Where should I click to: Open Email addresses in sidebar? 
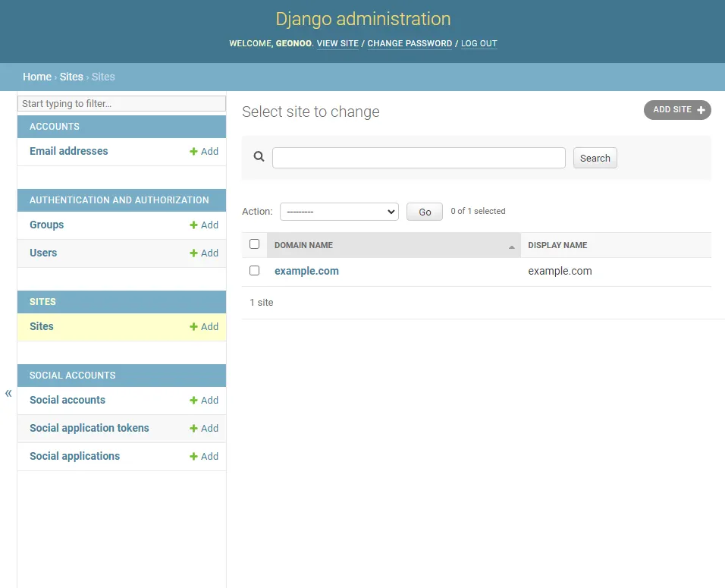68,151
